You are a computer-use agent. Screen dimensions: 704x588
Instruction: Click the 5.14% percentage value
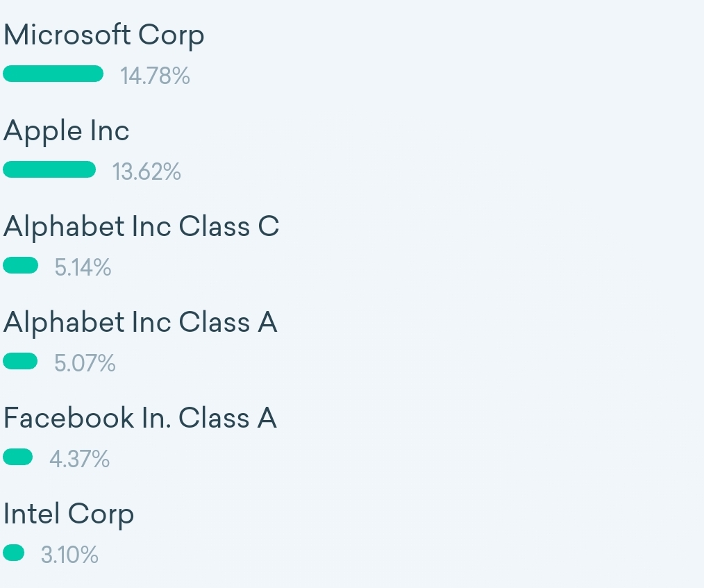coord(83,267)
